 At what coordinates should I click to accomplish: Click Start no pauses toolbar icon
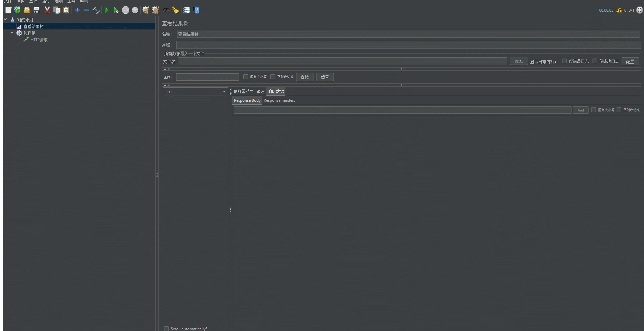116,10
